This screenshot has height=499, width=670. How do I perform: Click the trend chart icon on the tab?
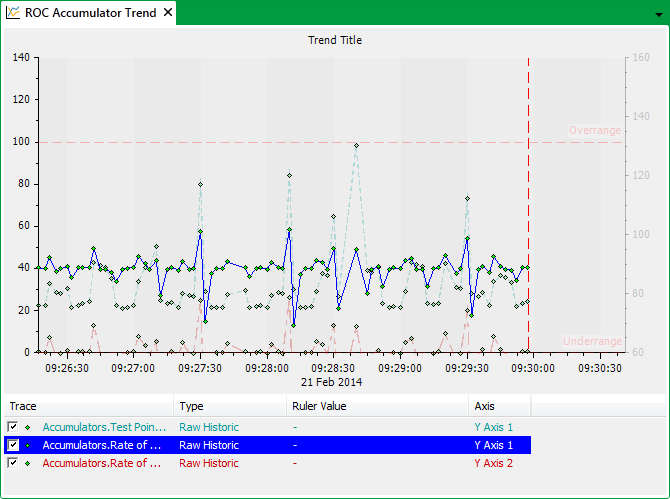point(13,13)
